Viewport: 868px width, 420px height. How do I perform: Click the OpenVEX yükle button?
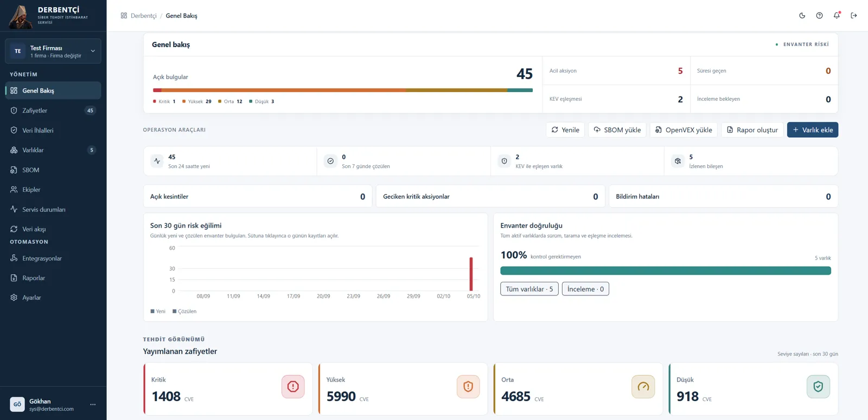(684, 130)
